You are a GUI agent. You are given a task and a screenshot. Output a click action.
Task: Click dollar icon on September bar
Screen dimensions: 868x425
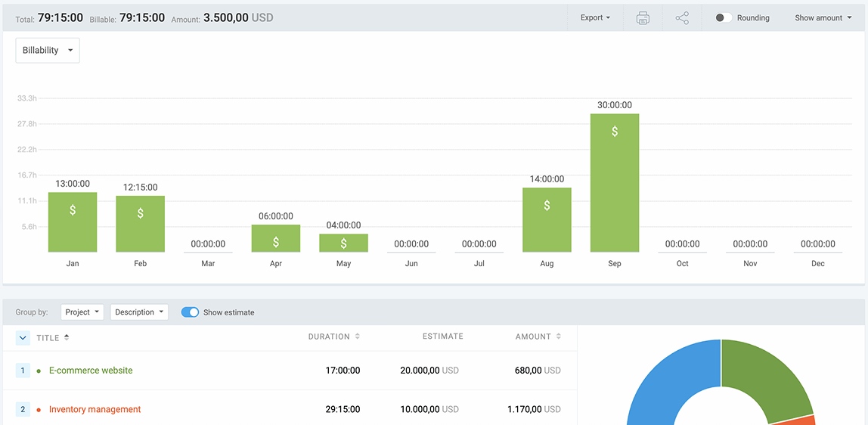click(x=615, y=132)
